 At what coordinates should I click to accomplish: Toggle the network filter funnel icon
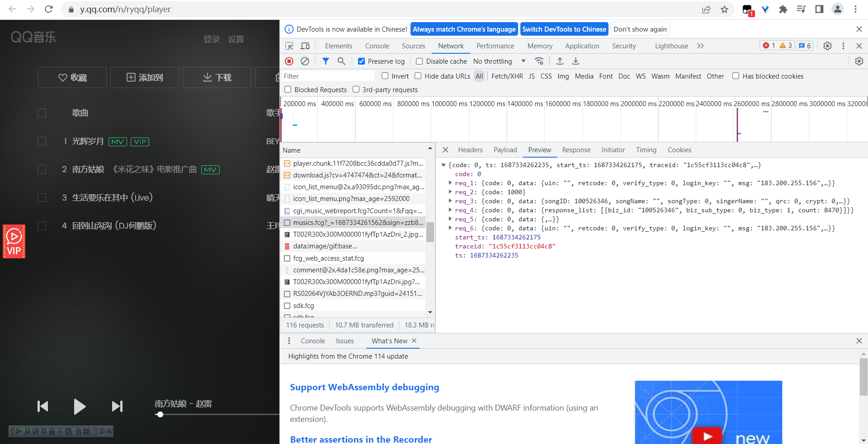325,61
